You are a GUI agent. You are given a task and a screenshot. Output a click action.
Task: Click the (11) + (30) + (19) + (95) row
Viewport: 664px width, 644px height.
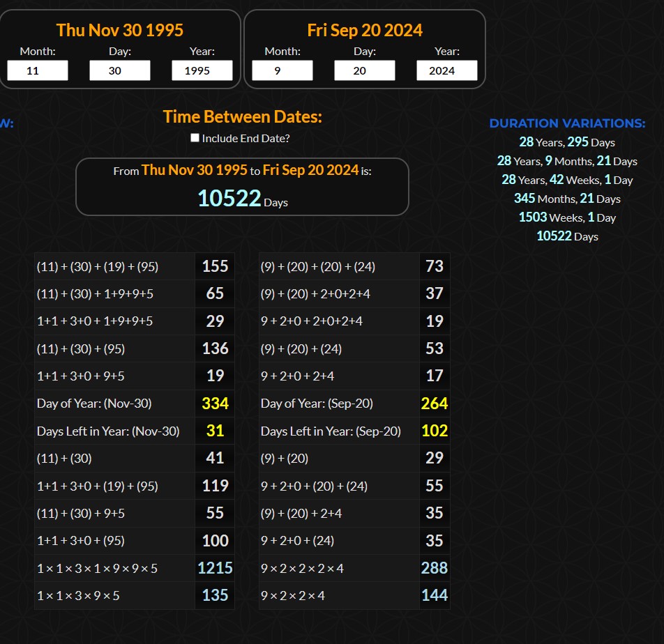114,266
